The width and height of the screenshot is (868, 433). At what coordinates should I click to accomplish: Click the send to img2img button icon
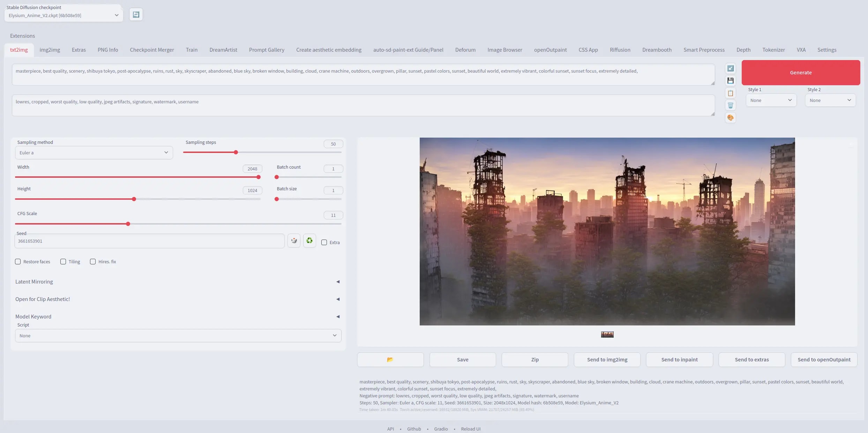tap(607, 359)
